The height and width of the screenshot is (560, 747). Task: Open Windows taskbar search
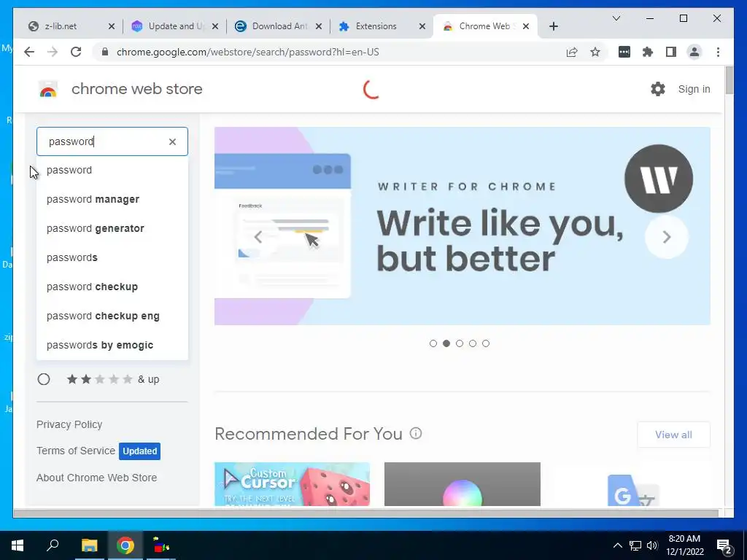coord(53,545)
